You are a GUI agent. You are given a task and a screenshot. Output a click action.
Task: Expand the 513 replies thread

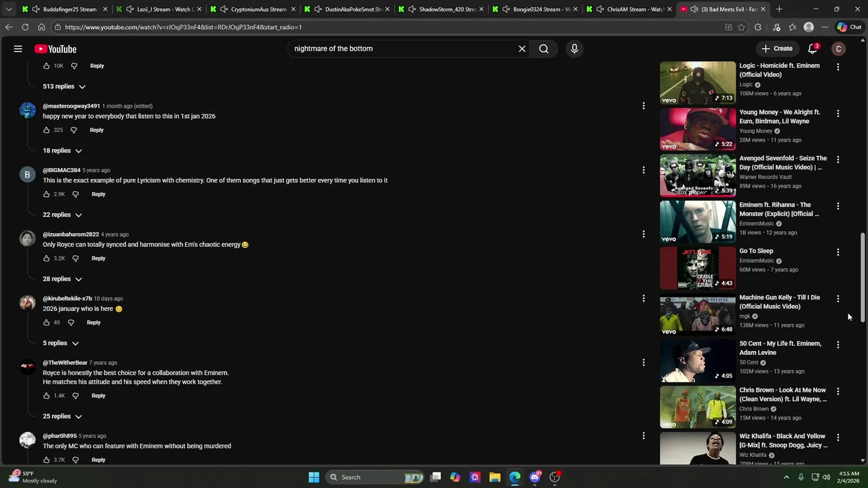[64, 87]
